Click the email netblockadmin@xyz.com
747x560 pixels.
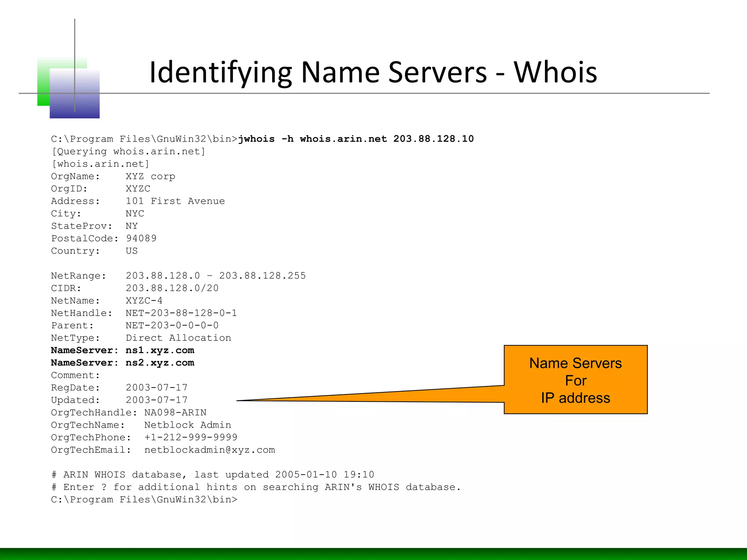[x=210, y=450]
